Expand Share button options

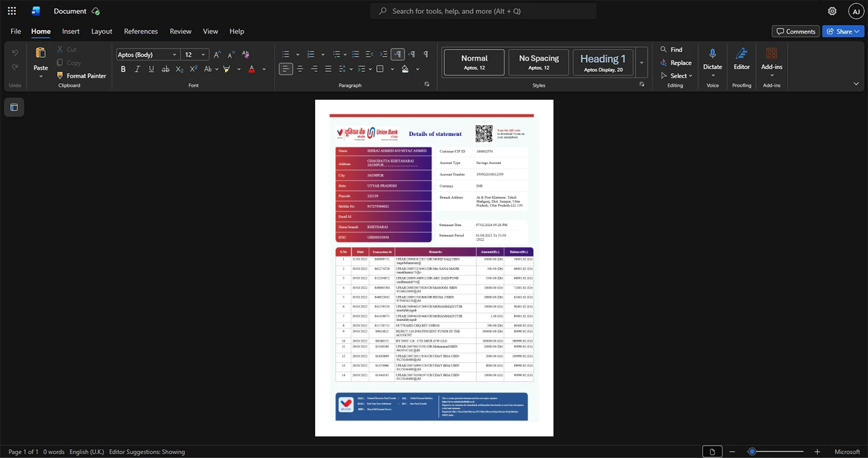coord(857,31)
